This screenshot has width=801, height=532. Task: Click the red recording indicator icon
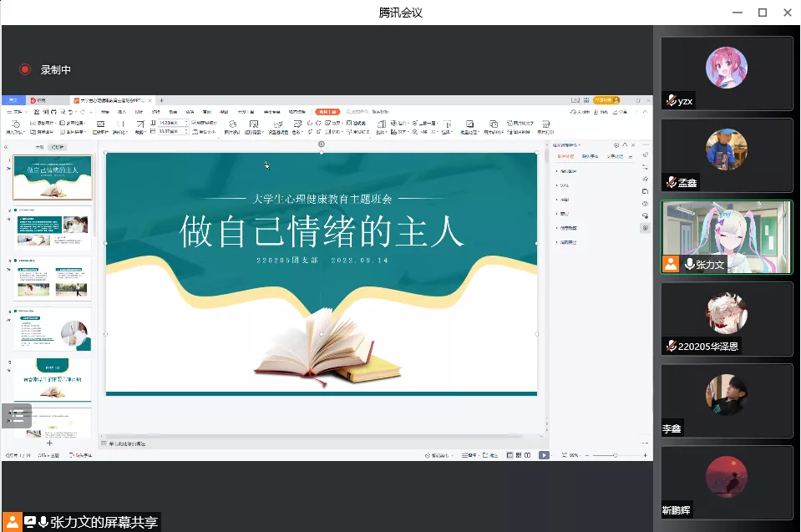[25, 70]
